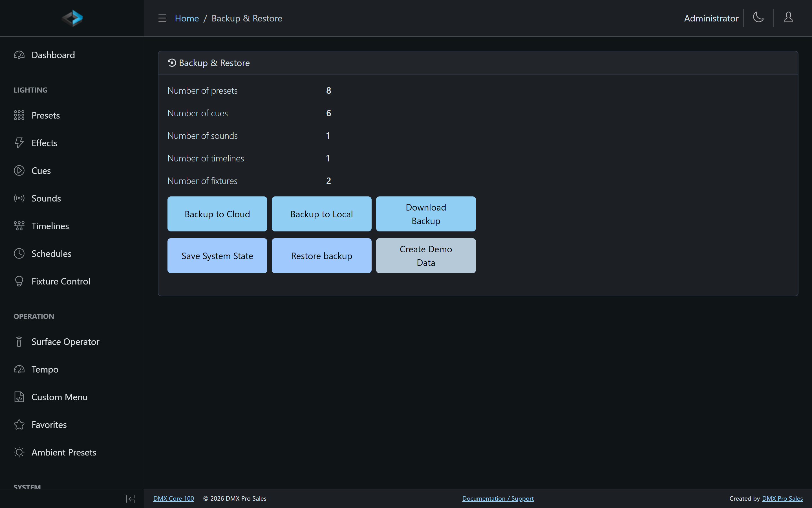Click the LIGHTING section heading

tap(30, 90)
